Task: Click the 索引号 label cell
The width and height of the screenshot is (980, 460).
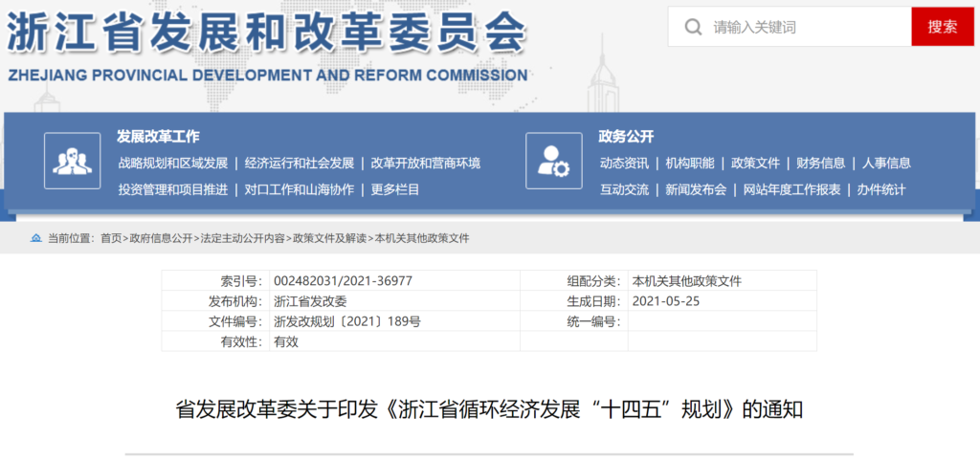Action: (x=215, y=281)
